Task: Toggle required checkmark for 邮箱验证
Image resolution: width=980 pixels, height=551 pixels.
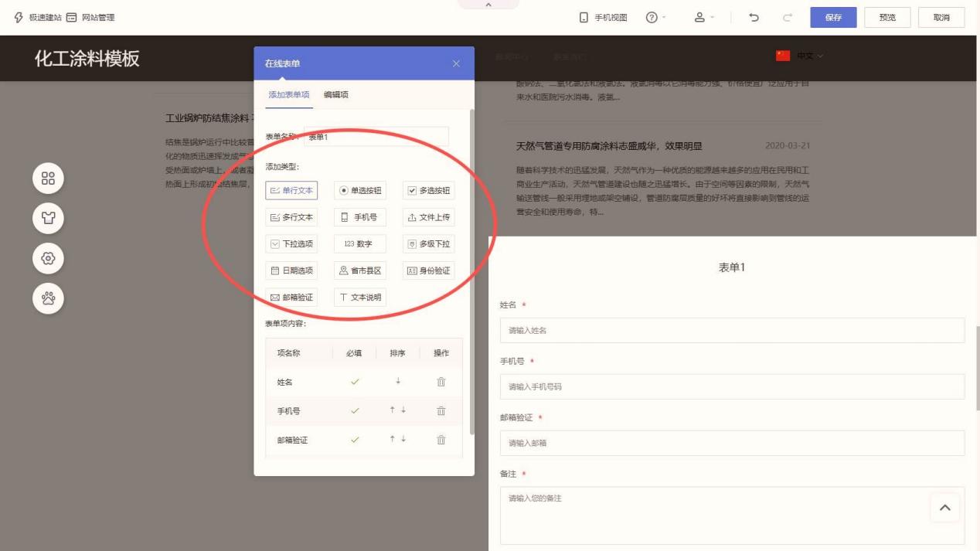Action: (x=355, y=440)
